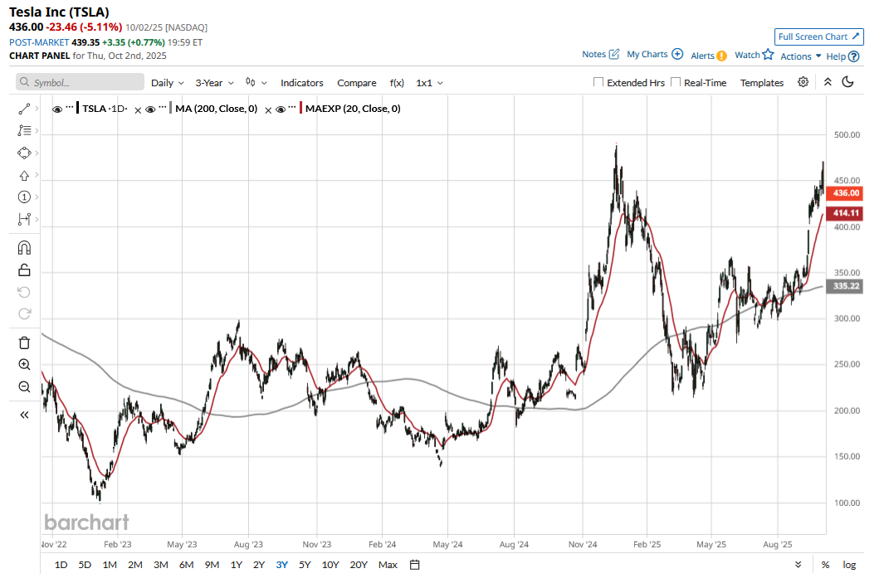Open Notes edit icon
Viewport: 874px width, 588px height.
(614, 54)
